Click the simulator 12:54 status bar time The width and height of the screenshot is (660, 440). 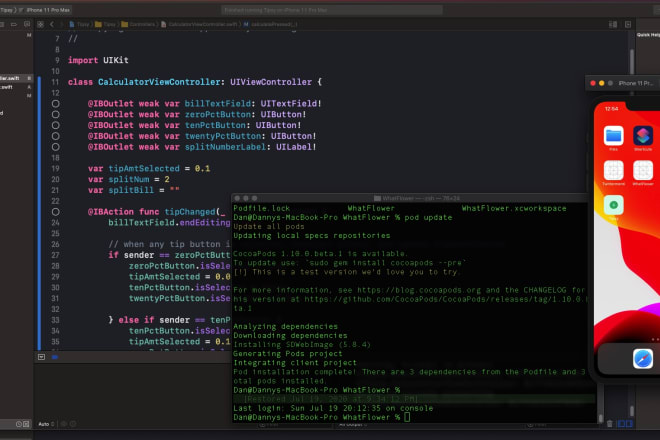611,109
